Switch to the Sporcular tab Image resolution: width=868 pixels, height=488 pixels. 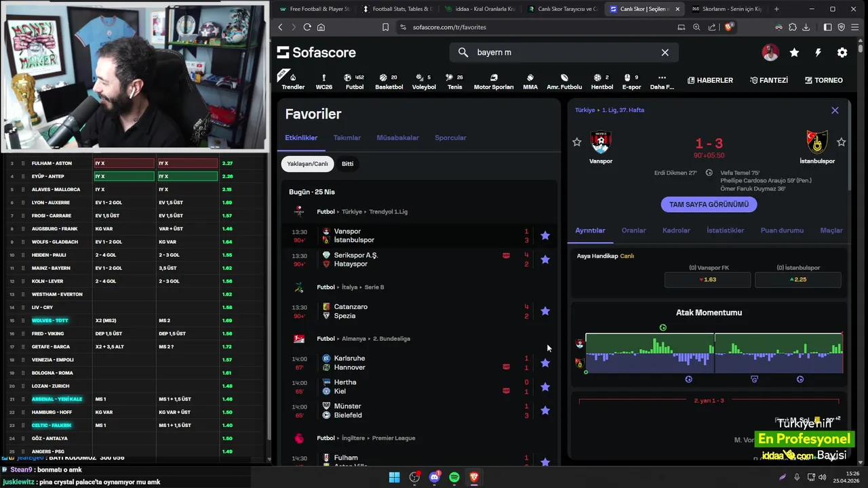click(x=450, y=138)
